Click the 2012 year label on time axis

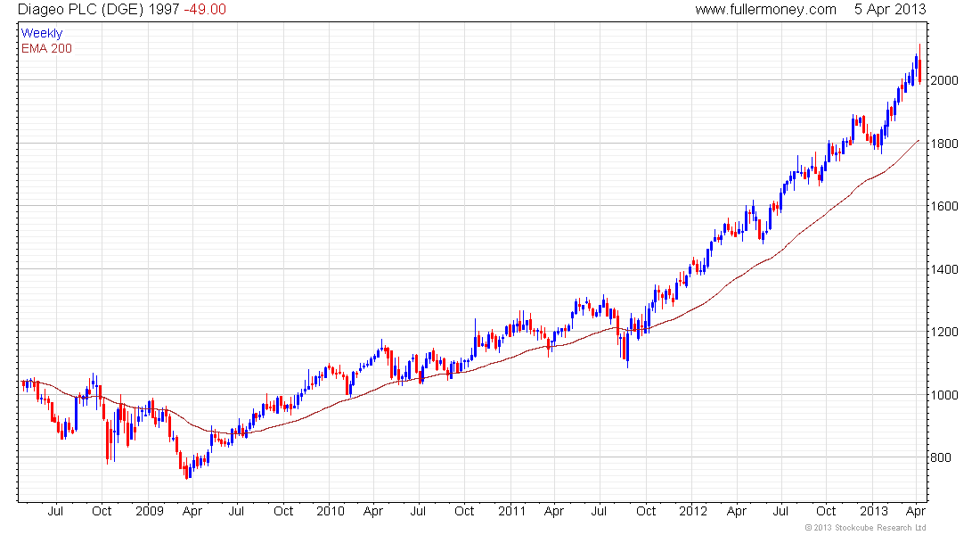pyautogui.click(x=693, y=511)
